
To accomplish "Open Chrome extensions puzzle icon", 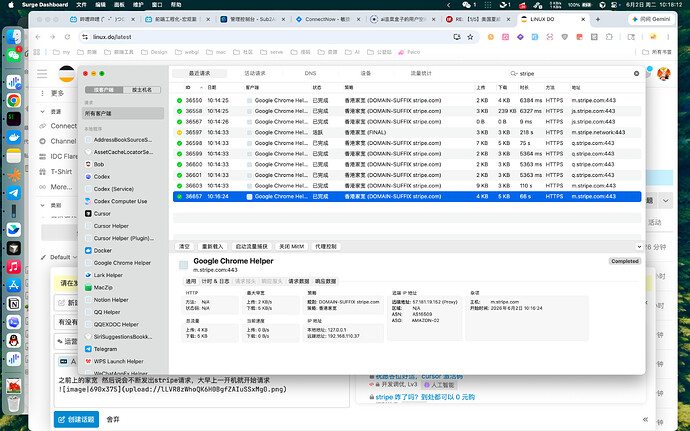I will tap(609, 37).
